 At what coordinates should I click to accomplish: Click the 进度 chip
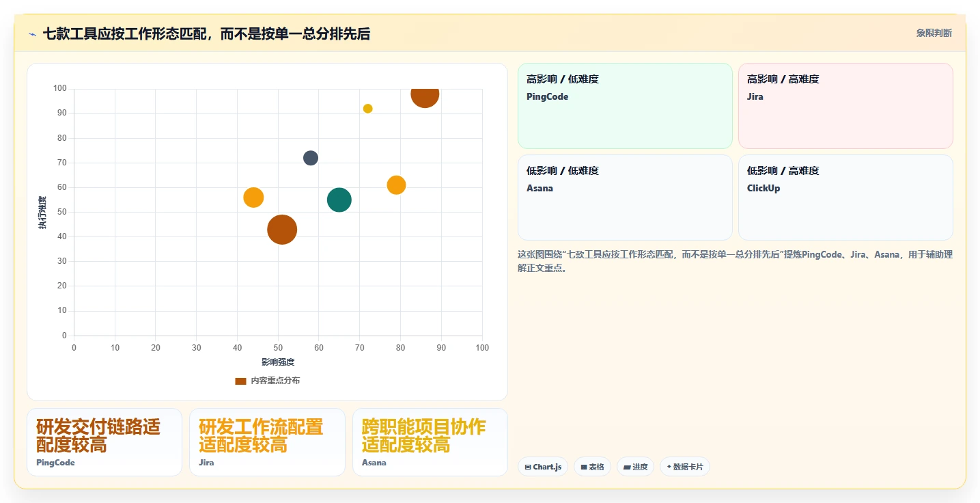tap(635, 467)
